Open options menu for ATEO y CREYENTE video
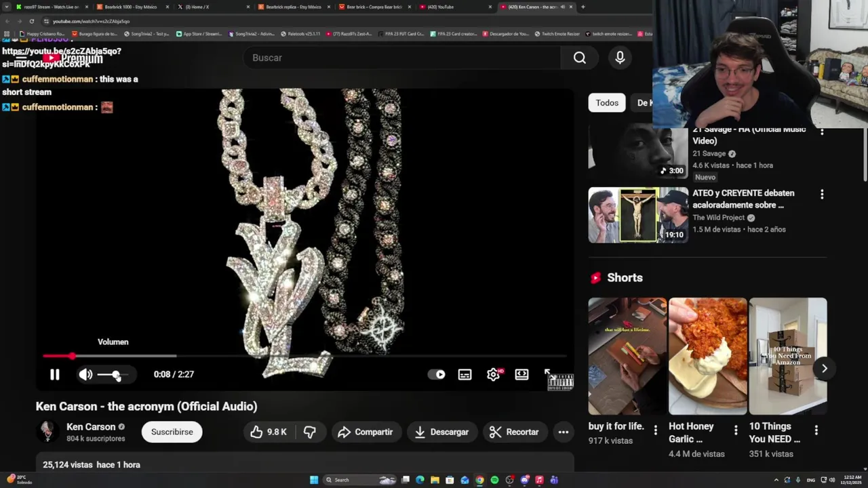The image size is (868, 488). pos(822,195)
